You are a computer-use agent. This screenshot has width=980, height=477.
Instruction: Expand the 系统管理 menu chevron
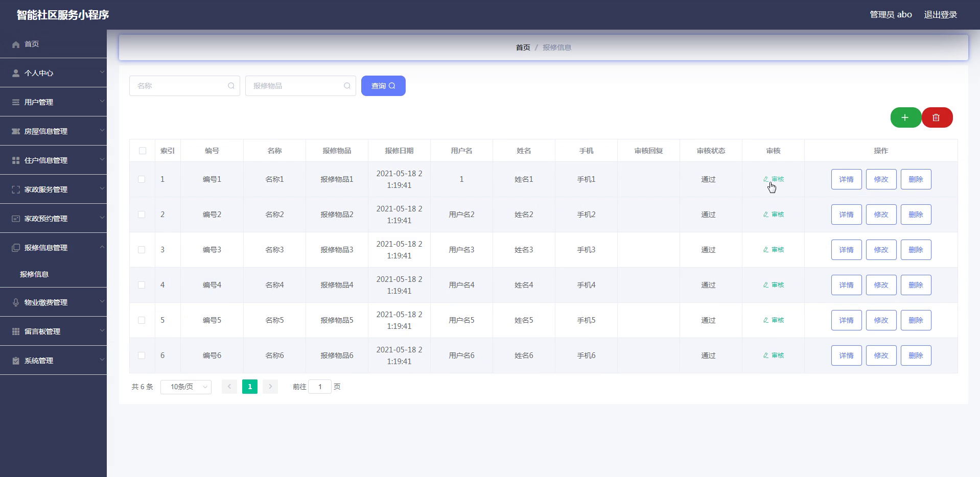coord(102,360)
